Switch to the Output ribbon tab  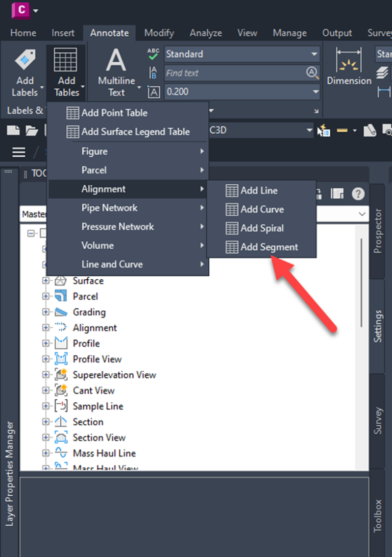(x=337, y=33)
